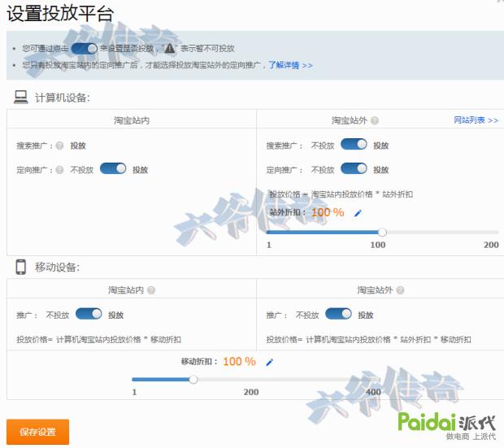Click help icon beside computer 淘宝站外 header
504x448 pixels.
375,120
